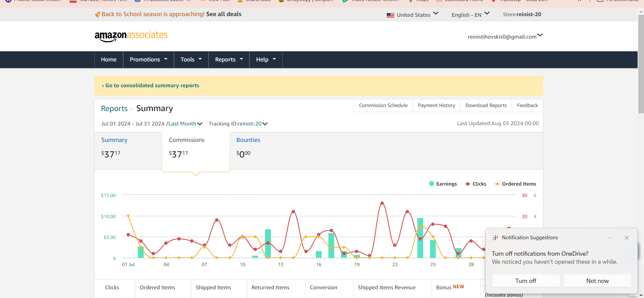Screen dimensions: 644x298
Task: Go to consolidated summary reports
Action: point(150,86)
